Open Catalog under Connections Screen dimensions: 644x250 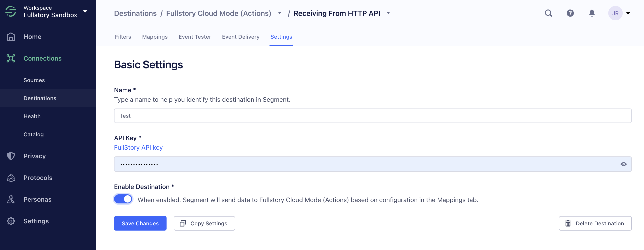pyautogui.click(x=33, y=134)
